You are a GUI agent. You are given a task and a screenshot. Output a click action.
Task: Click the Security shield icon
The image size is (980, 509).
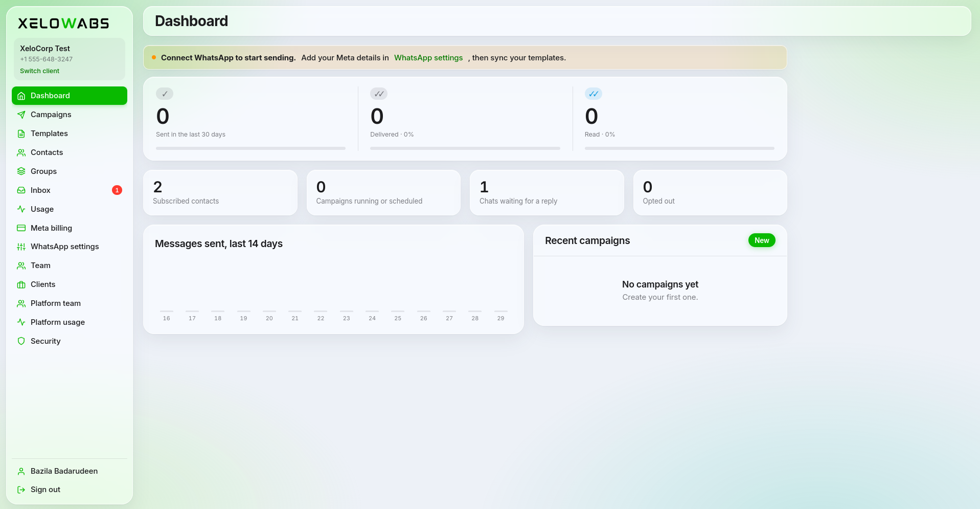tap(21, 341)
